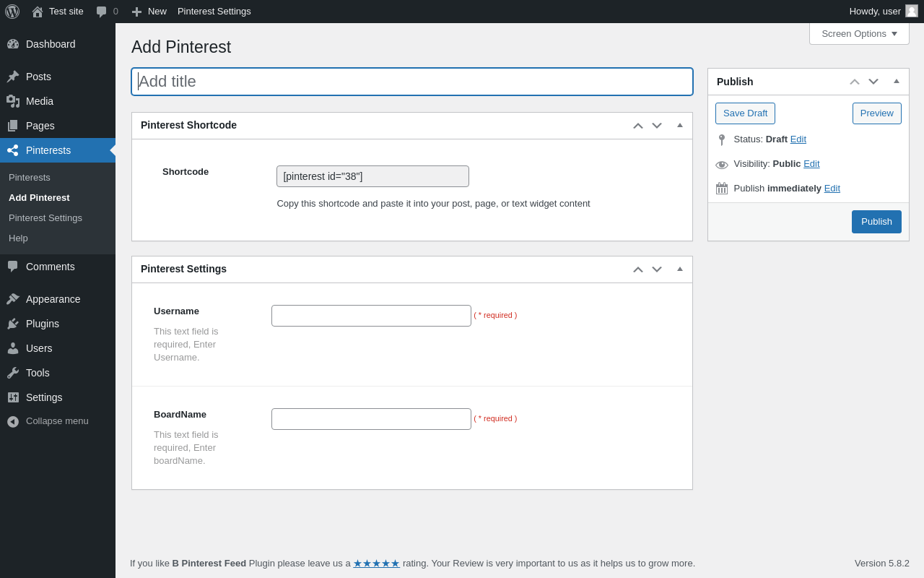This screenshot has height=578, width=924.
Task: Click the Collapse menu arrow icon
Action: point(13,421)
